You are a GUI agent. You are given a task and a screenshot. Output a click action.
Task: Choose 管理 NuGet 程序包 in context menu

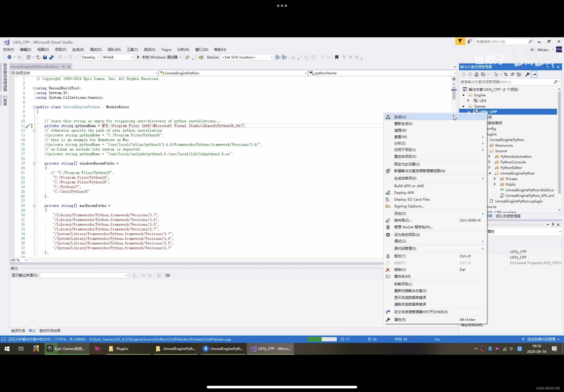[x=435, y=227]
